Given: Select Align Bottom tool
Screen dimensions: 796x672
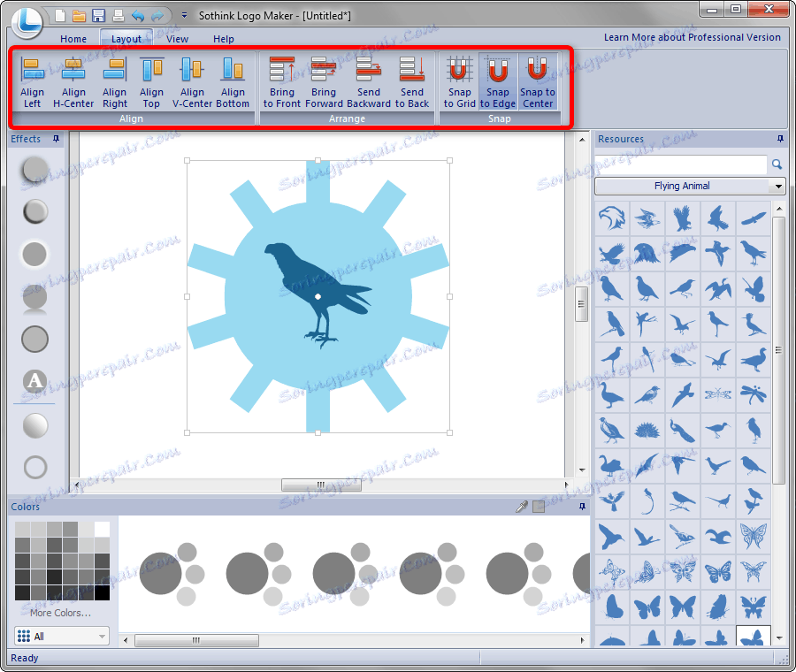Looking at the screenshot, I should point(233,81).
